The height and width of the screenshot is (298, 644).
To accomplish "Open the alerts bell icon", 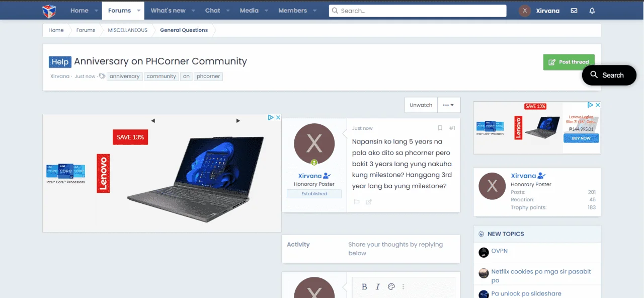I will click(592, 11).
